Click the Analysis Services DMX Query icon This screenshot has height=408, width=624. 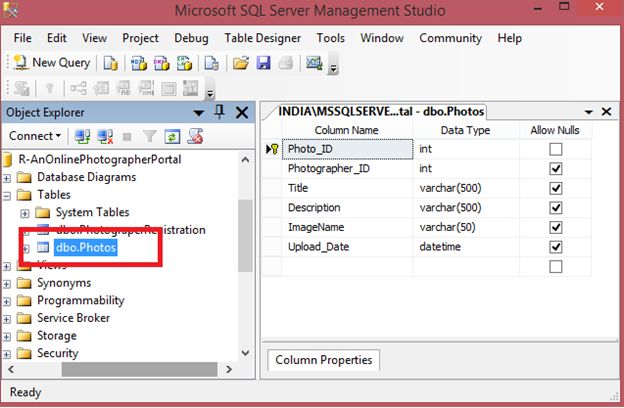[x=162, y=63]
